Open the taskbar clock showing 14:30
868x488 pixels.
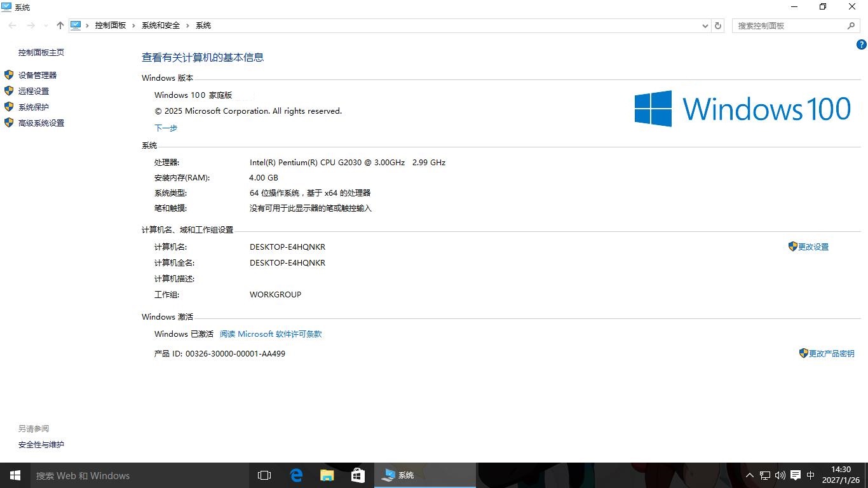841,475
